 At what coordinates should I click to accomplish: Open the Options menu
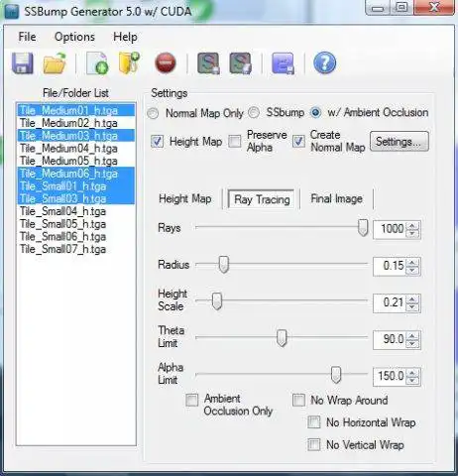[74, 37]
